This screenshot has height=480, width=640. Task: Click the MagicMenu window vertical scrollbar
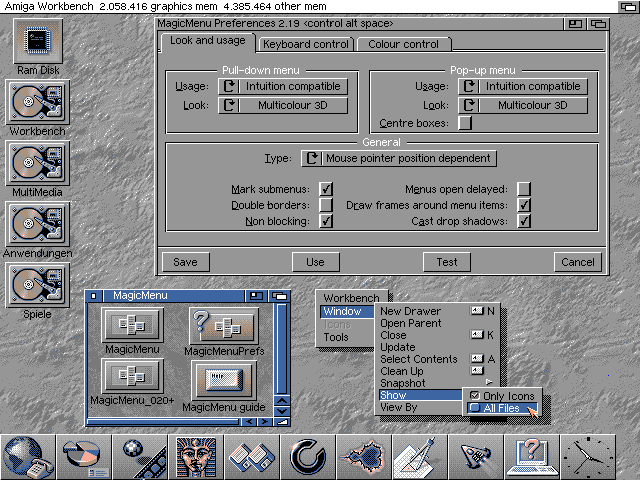coord(282,349)
